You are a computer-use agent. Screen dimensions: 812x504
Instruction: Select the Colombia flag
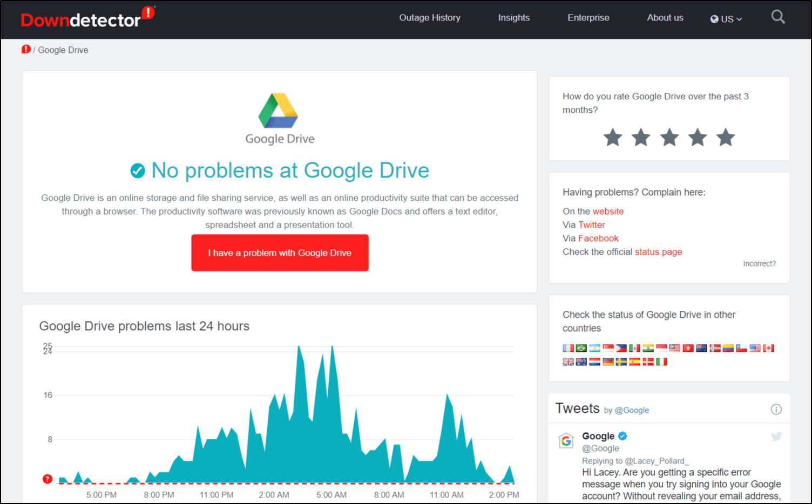[x=728, y=348]
